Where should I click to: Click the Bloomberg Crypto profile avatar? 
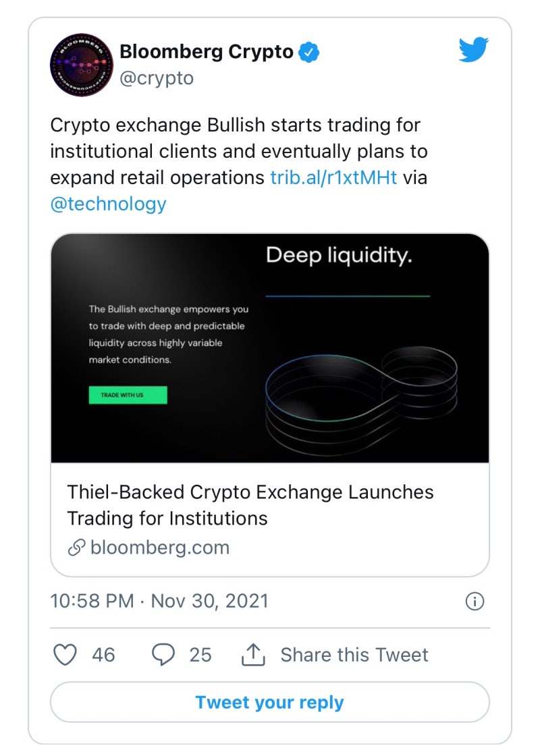[x=81, y=65]
